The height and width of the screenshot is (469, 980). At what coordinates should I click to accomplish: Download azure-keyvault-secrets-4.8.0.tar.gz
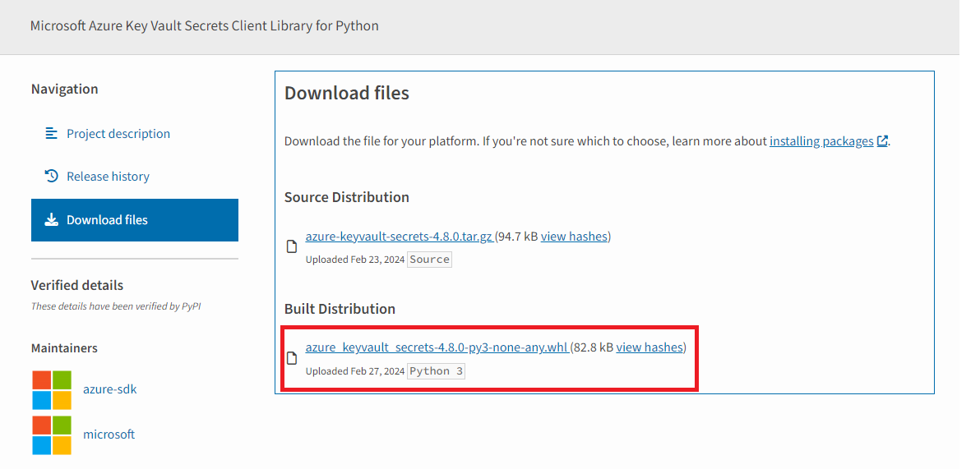(x=399, y=237)
